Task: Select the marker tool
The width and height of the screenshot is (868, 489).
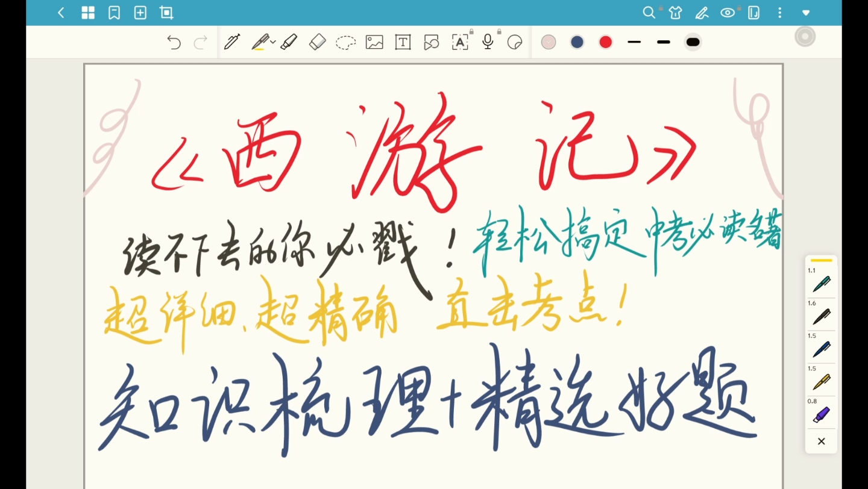Action: pyautogui.click(x=289, y=42)
